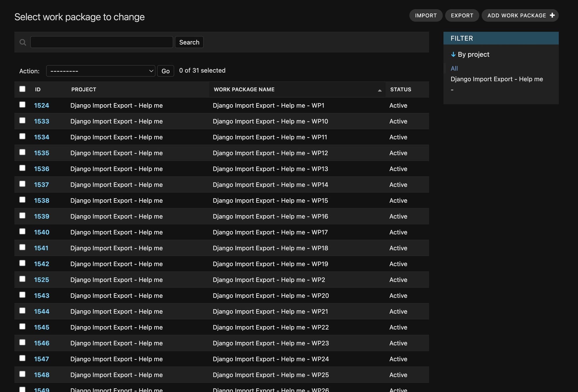Click work package name ending in WP2
The image size is (578, 392).
coord(269,280)
